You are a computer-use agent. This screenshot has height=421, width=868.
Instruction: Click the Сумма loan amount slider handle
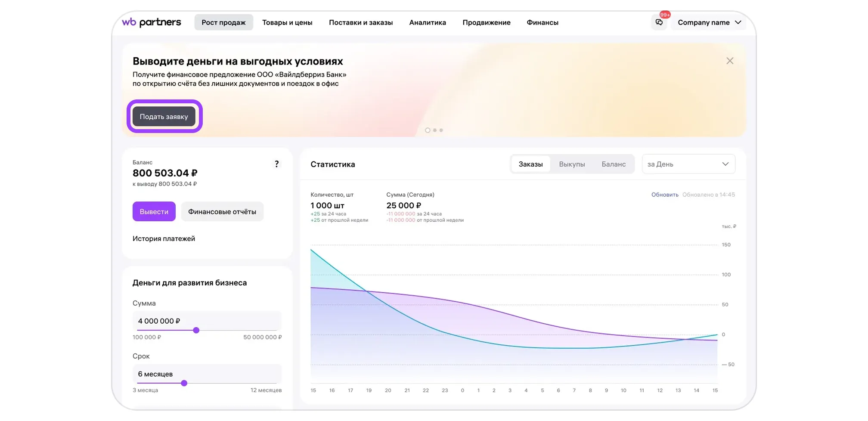click(196, 330)
